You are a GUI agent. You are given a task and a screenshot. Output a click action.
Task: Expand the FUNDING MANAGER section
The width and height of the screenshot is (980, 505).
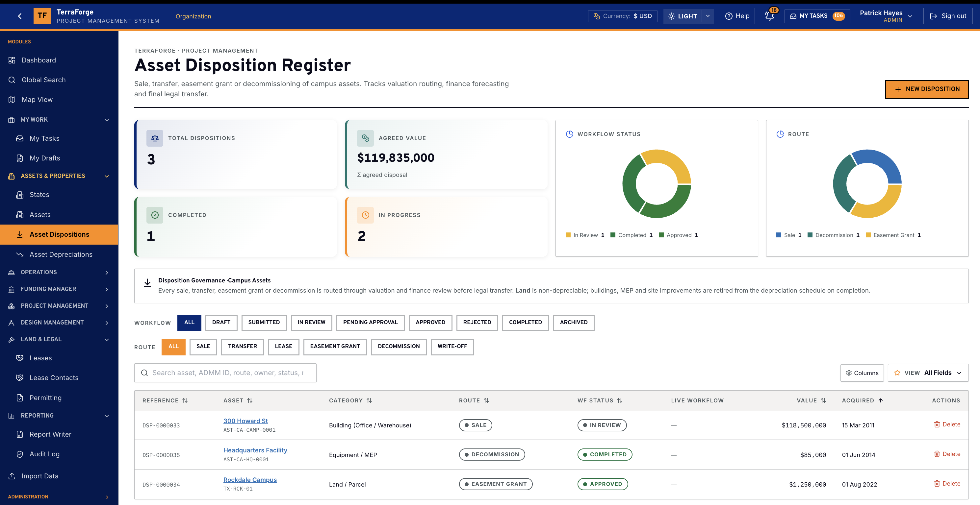click(59, 289)
